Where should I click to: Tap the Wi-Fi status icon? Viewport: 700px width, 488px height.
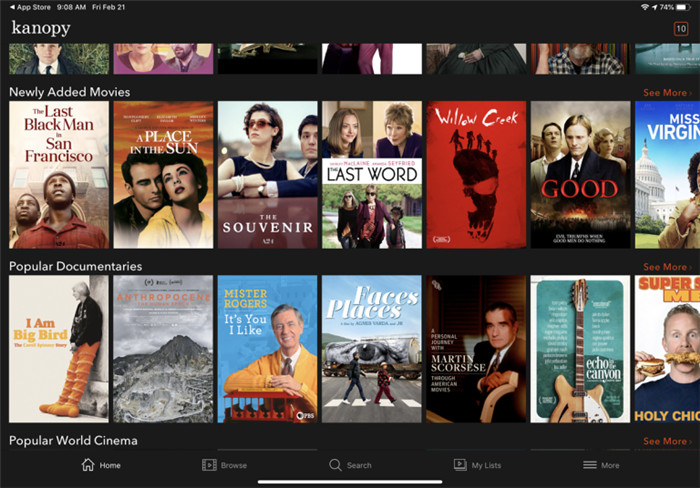(x=645, y=7)
